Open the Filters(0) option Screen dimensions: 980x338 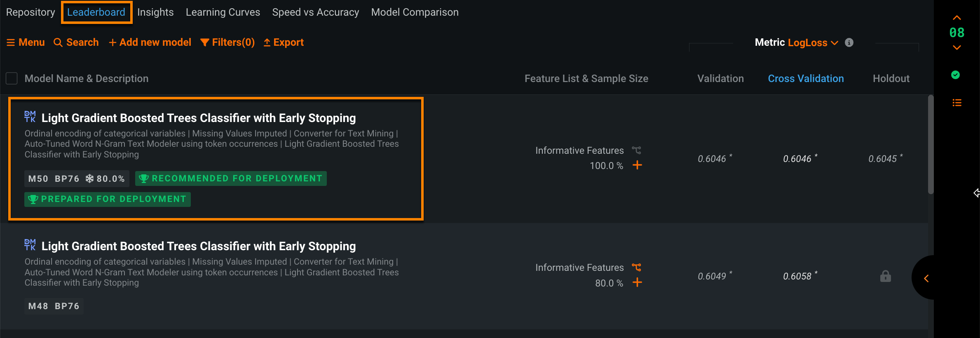[x=227, y=42]
